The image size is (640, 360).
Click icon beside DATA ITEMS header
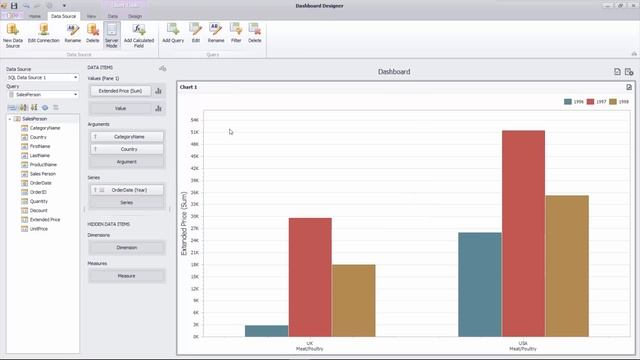pyautogui.click(x=162, y=68)
